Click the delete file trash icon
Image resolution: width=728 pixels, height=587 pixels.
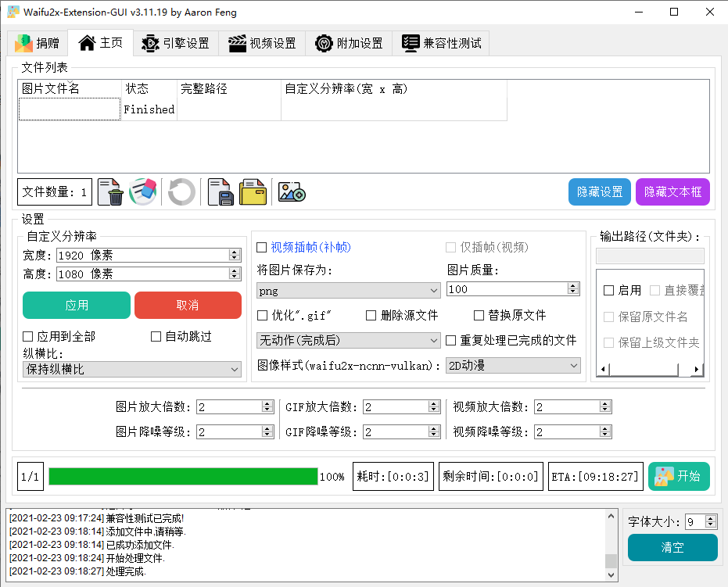[x=114, y=191]
